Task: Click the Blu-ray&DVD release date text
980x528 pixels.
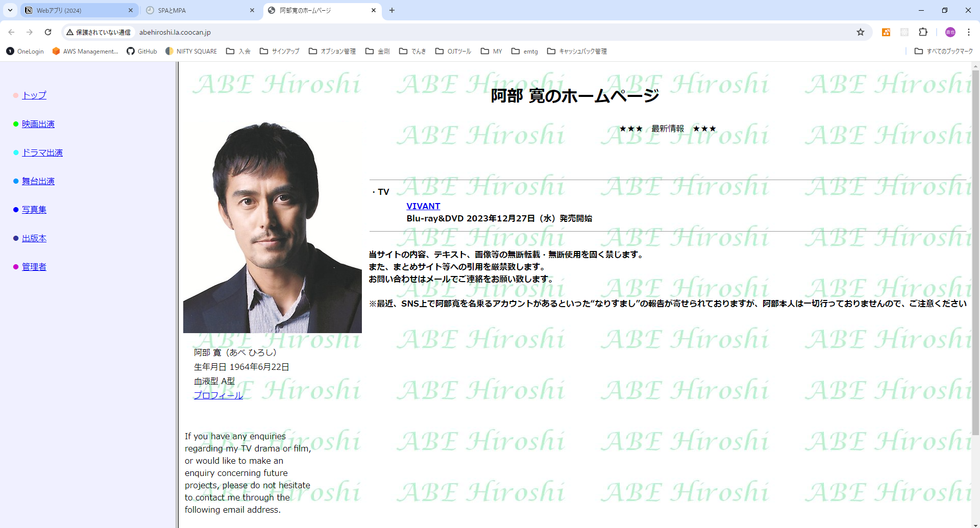Action: click(x=499, y=218)
